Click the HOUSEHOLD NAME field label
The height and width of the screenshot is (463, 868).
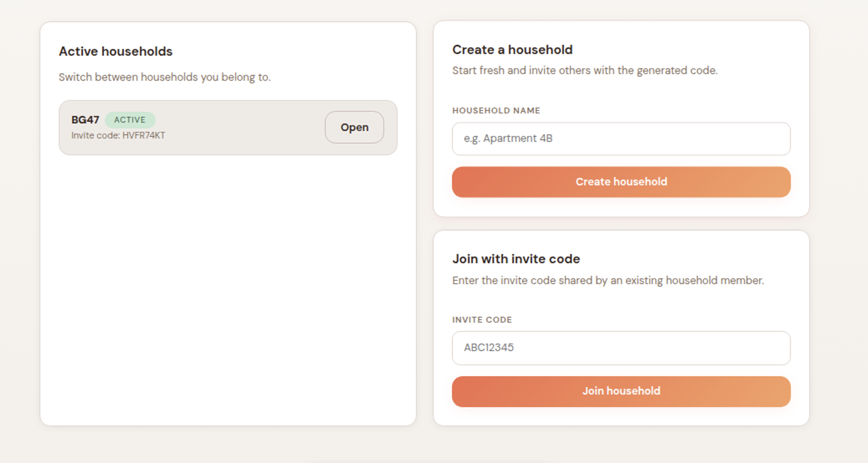496,111
